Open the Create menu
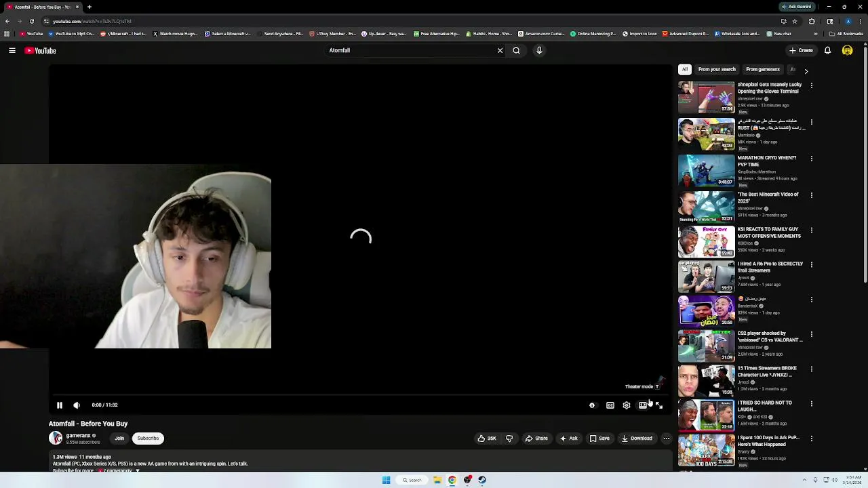The height and width of the screenshot is (488, 868). (801, 50)
